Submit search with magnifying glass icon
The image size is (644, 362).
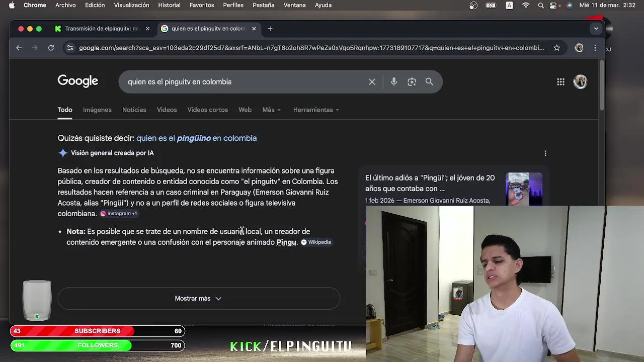pos(429,82)
